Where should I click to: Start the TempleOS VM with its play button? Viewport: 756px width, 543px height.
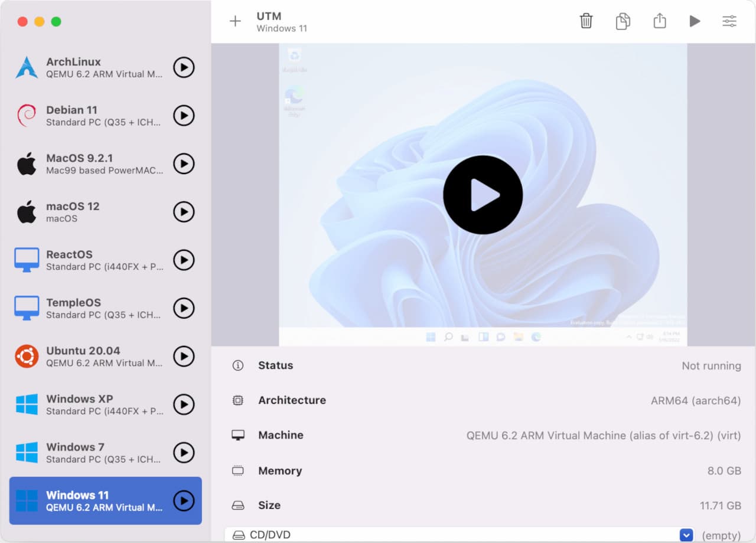coord(184,308)
